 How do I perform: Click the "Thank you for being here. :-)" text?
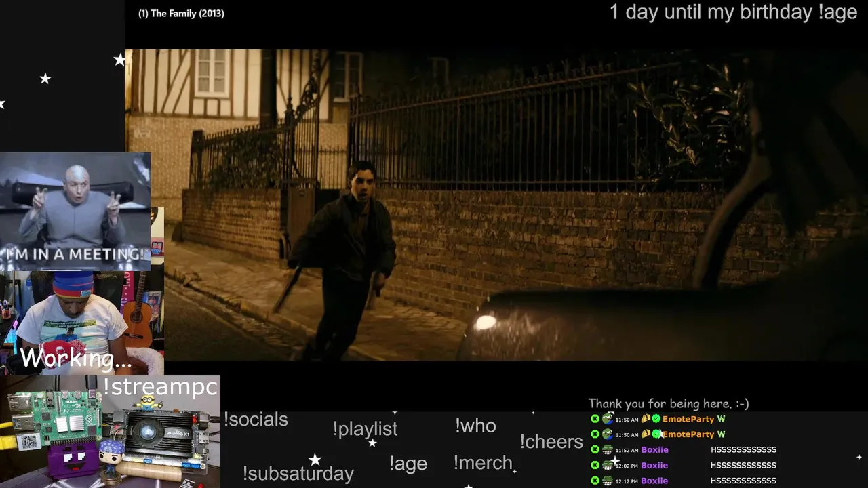pyautogui.click(x=668, y=403)
